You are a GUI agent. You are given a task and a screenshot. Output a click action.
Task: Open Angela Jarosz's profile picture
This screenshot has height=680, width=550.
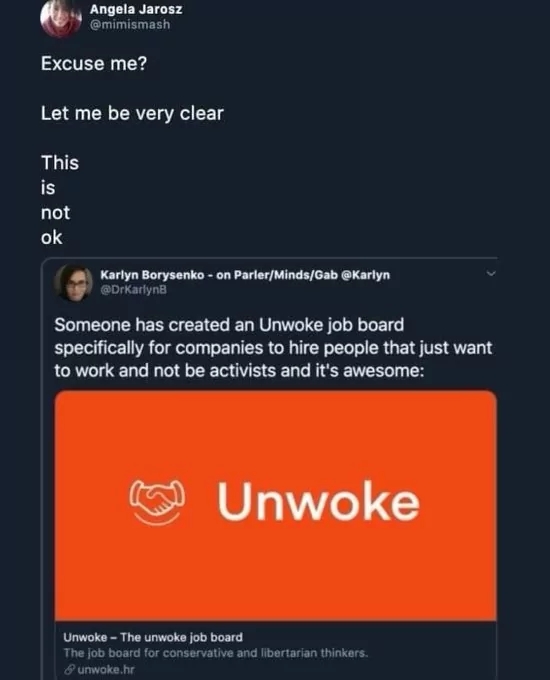click(x=61, y=17)
